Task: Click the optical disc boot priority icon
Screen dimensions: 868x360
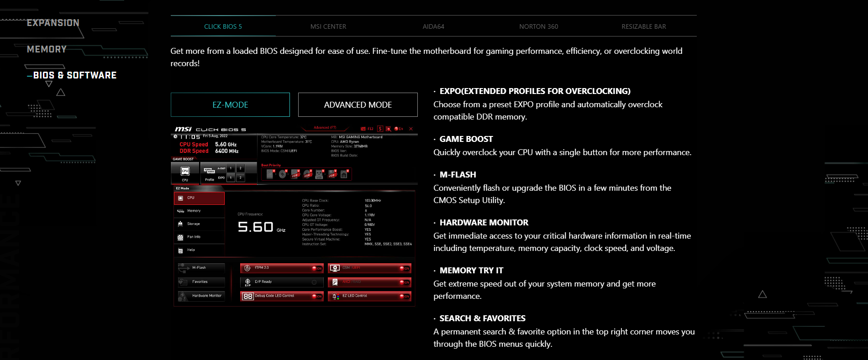Action: 283,174
